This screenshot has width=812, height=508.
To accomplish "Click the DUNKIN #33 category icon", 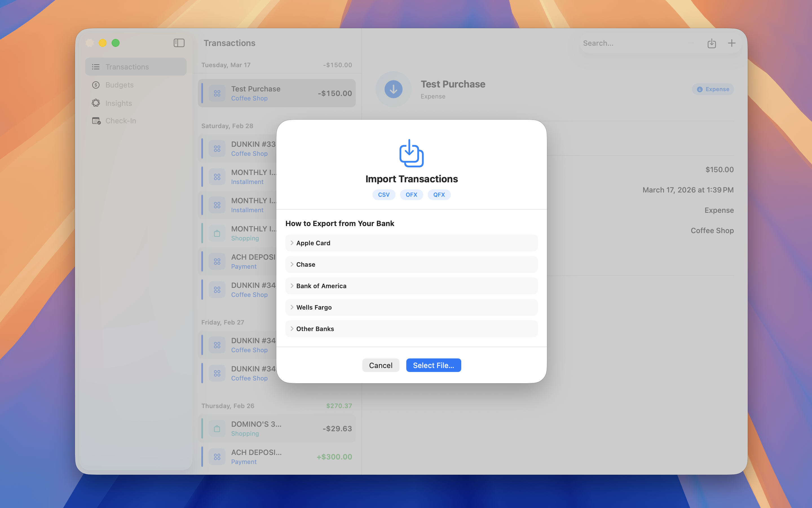I will [217, 148].
